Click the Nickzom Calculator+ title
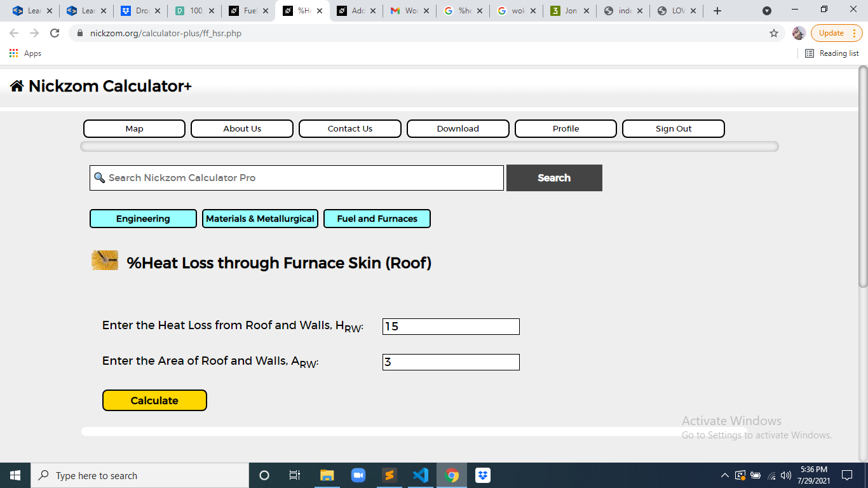The image size is (868, 488). [x=110, y=86]
